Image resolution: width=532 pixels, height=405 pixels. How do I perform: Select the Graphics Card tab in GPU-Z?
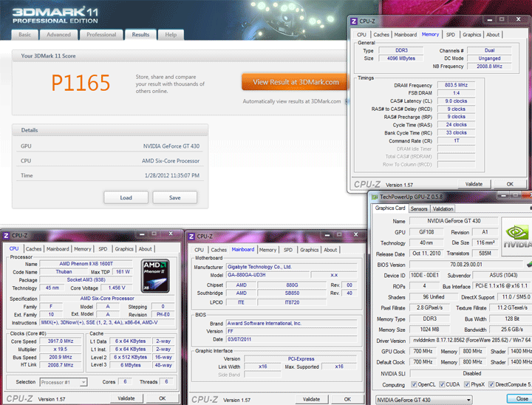(390, 208)
